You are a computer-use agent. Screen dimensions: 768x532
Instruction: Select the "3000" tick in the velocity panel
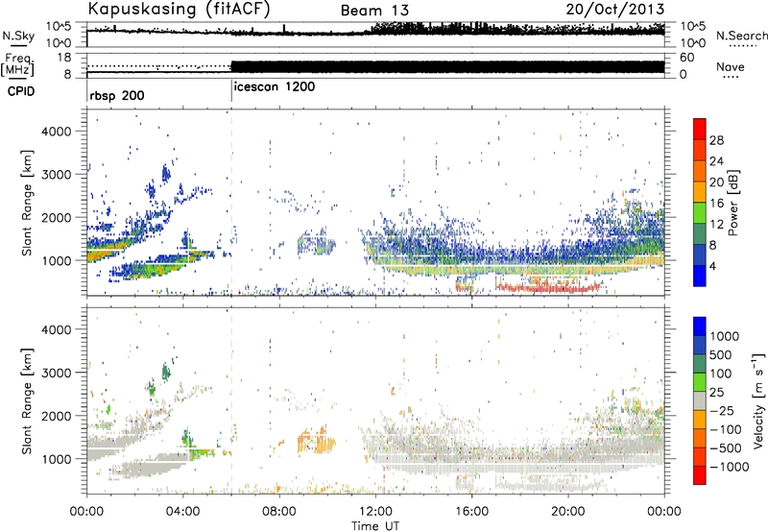click(57, 373)
